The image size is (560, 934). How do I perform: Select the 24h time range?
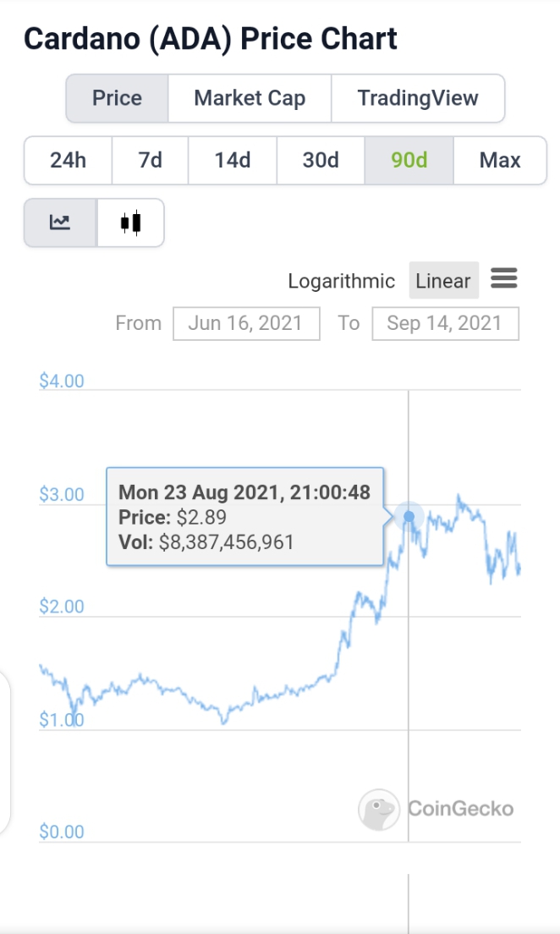68,160
